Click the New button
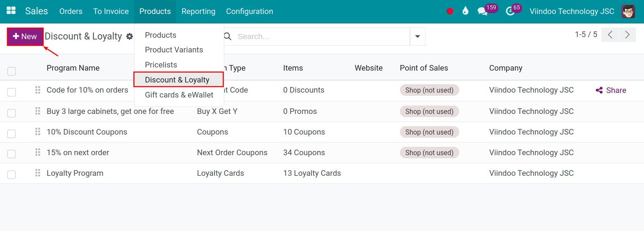Screen dimensions: 644x231 [25, 36]
